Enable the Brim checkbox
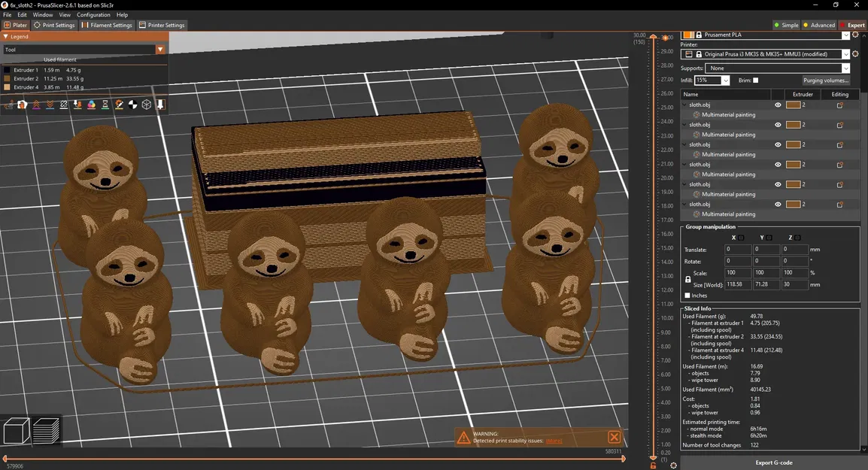 coord(756,80)
